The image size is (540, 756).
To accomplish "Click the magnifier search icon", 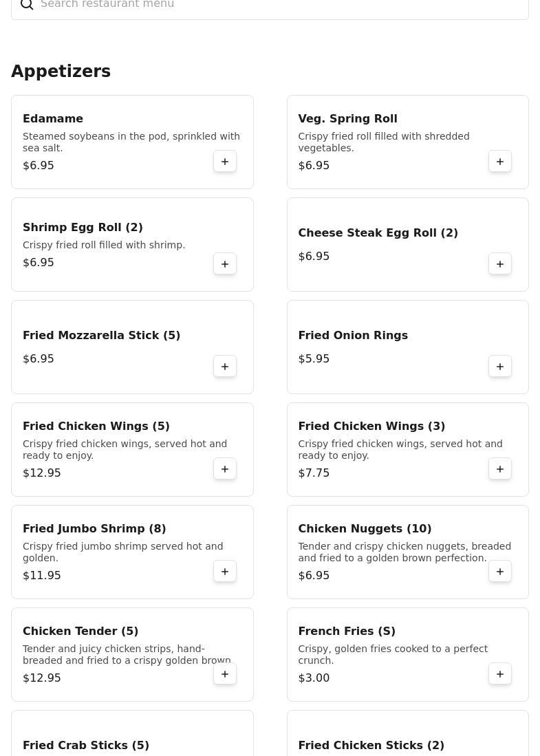I will 27,4.
